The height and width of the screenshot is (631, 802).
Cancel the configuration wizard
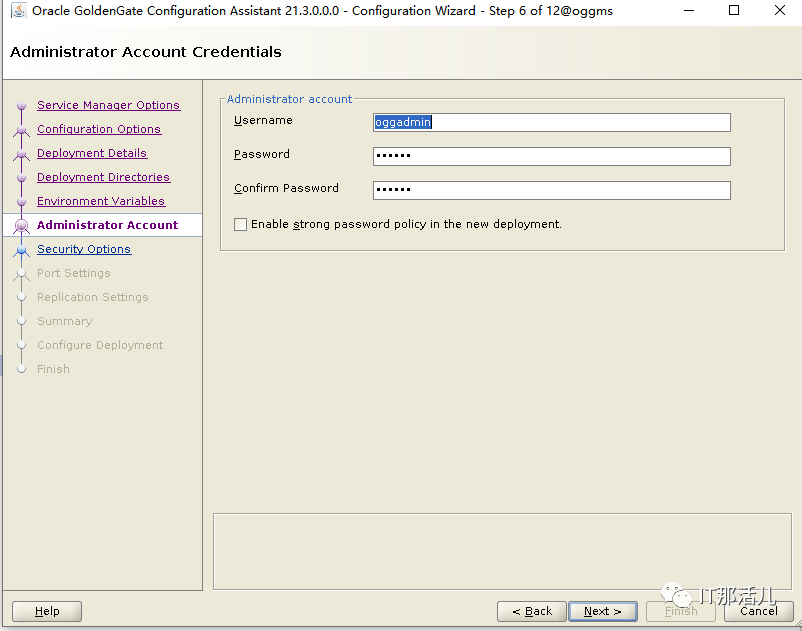tap(759, 611)
